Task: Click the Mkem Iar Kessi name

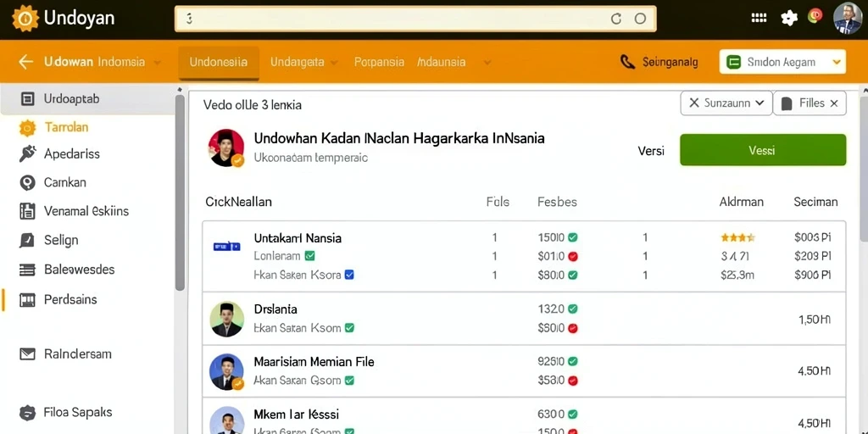Action: point(296,414)
